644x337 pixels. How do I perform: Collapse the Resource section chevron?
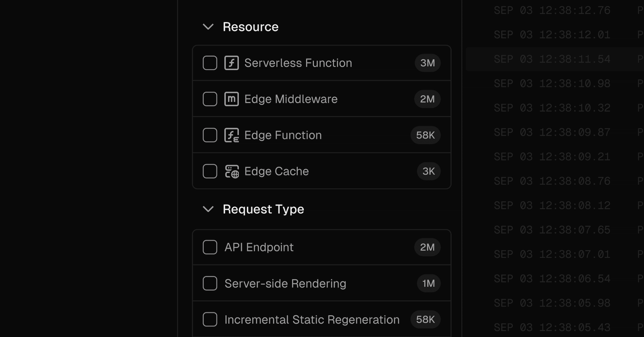point(208,27)
